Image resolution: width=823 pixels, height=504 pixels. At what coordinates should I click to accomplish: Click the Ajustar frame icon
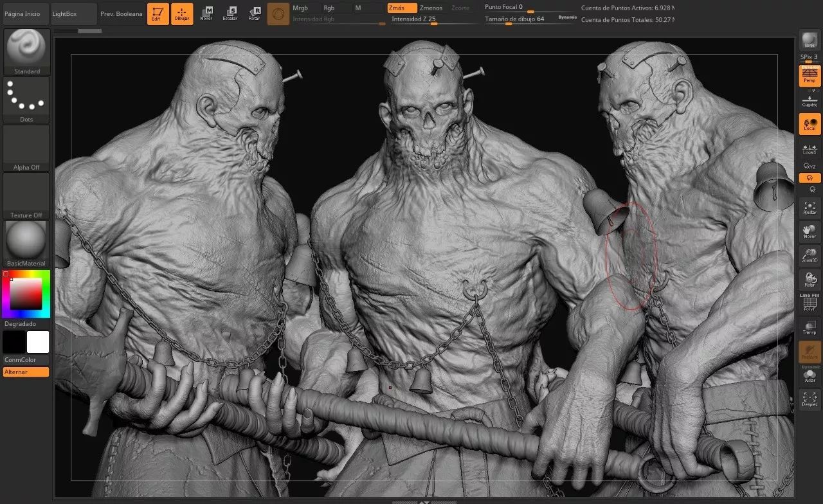809,207
